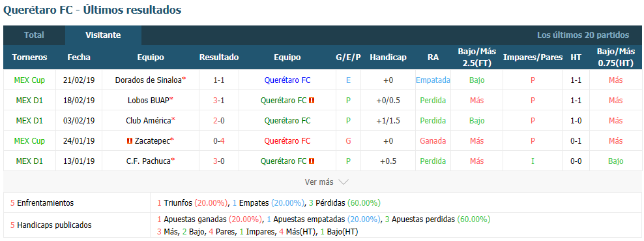The image size is (644, 241).
Task: Click the chevron arrow next to Ver más
Action: click(x=344, y=182)
